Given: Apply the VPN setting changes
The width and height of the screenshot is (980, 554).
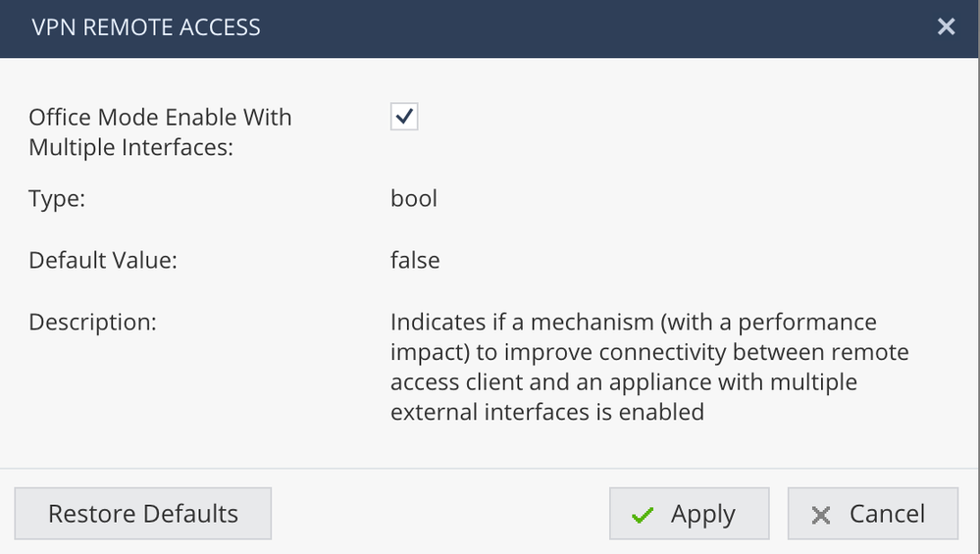Looking at the screenshot, I should tap(685, 514).
